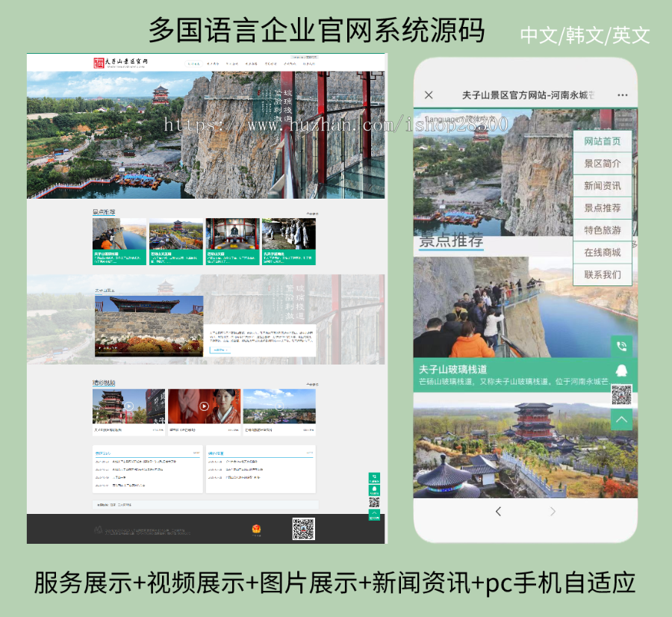Click the more link beside 精彩视频 on desktop
Image resolution: width=672 pixels, height=617 pixels.
click(312, 384)
